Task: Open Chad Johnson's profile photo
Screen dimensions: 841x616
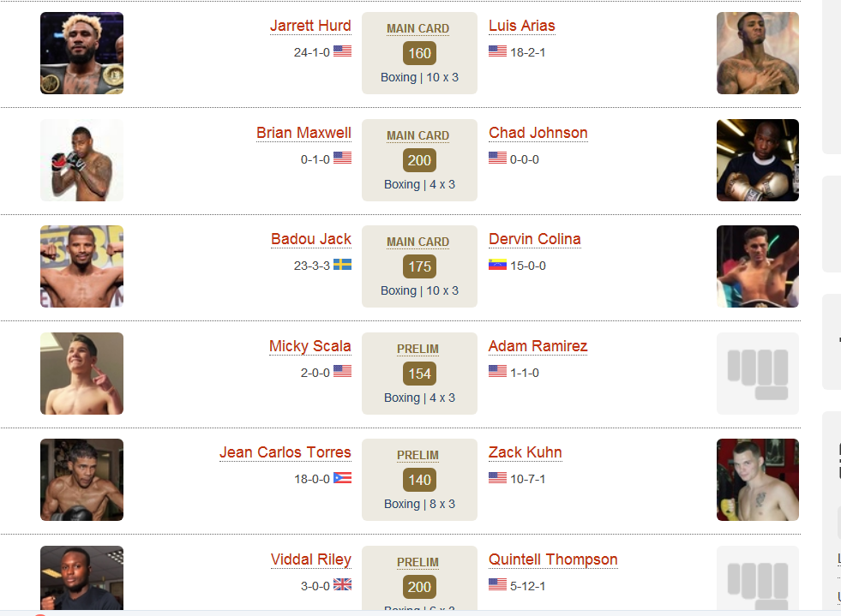Action: 757,160
